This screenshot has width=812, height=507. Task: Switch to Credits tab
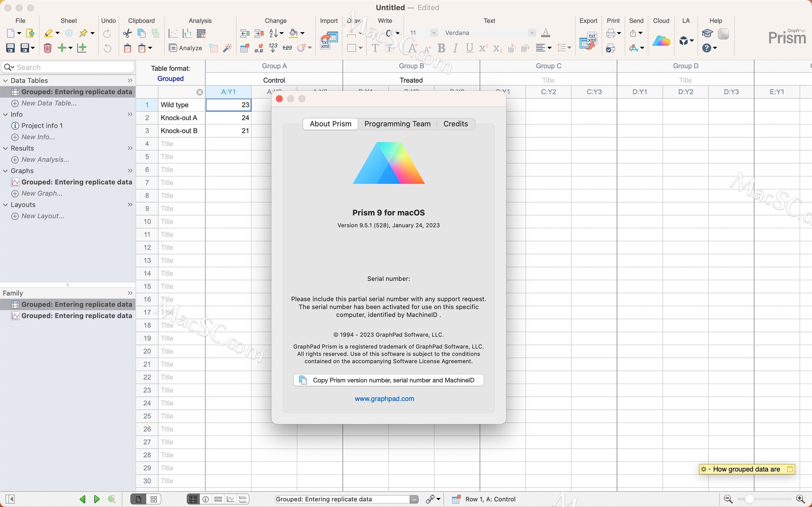(455, 124)
